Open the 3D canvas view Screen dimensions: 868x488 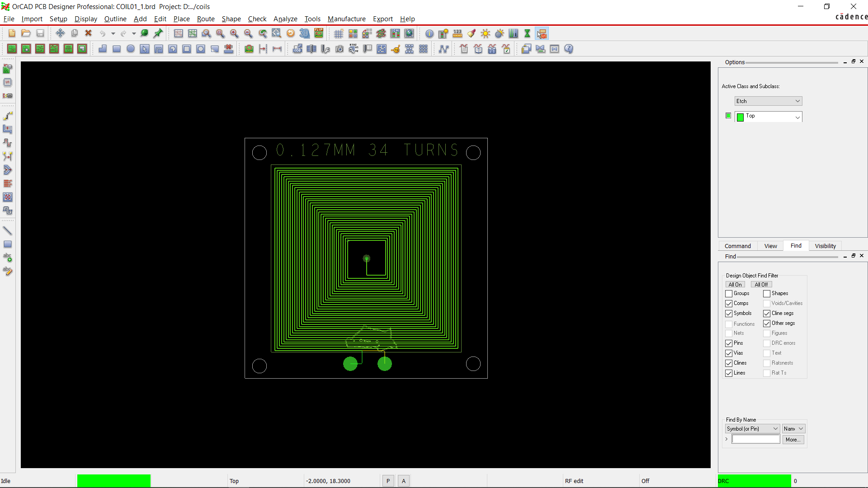(x=304, y=33)
